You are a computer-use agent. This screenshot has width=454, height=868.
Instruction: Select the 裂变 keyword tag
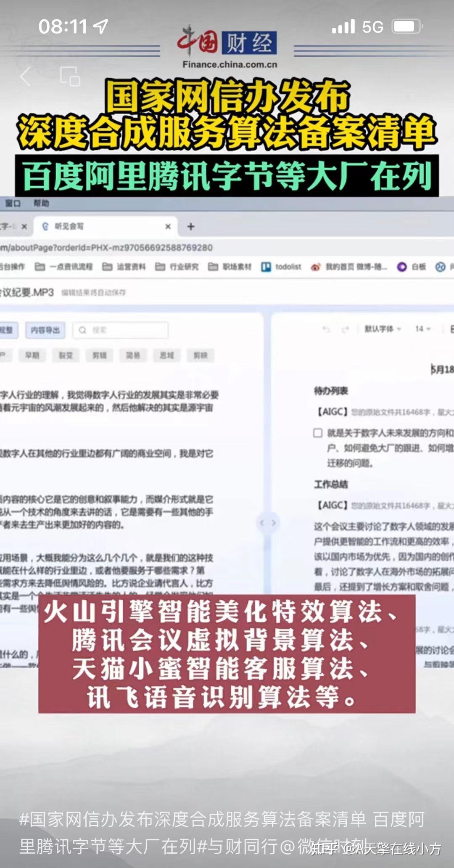point(66,356)
